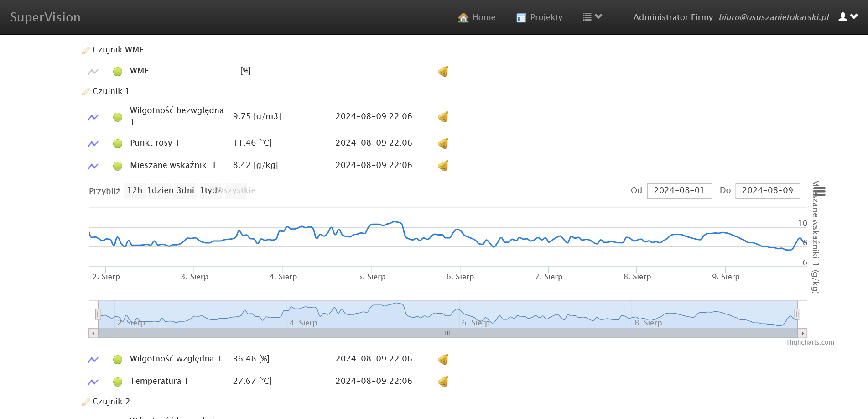Edit Czujnik WME with pencil icon

click(x=86, y=50)
